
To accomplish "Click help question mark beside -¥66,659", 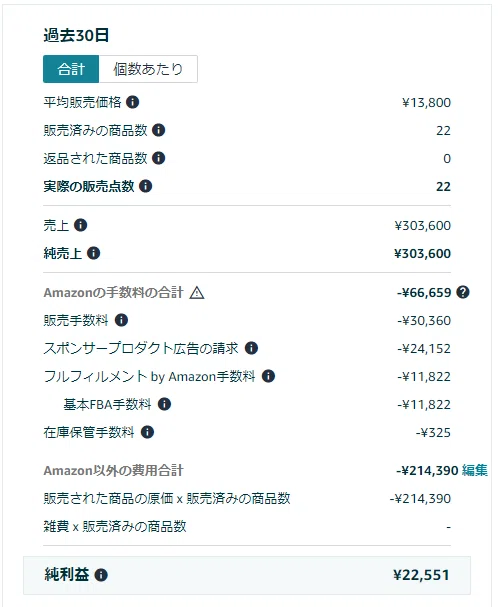I will pyautogui.click(x=463, y=292).
